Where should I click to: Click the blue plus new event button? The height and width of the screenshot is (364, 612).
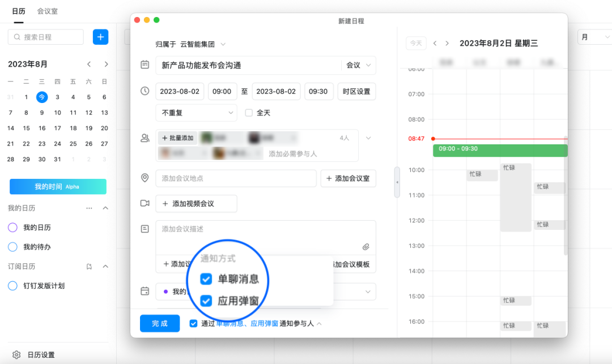coord(100,37)
